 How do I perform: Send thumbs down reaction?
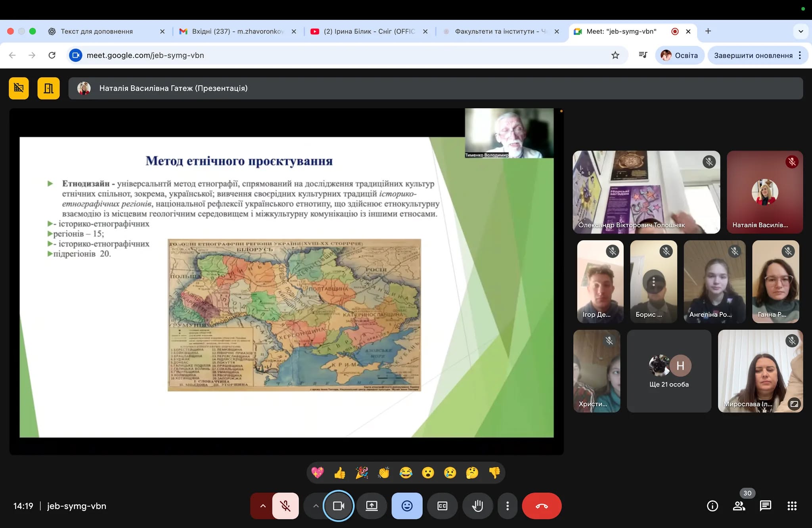494,473
